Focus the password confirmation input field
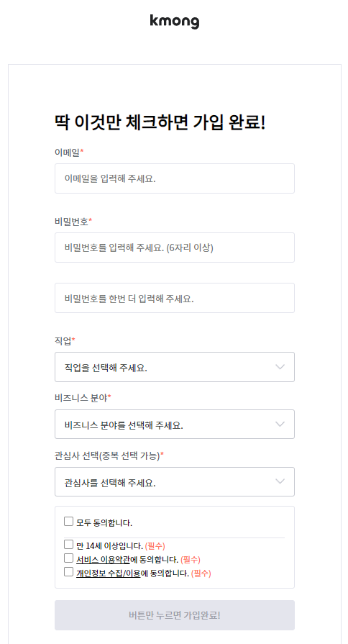This screenshot has height=644, width=348. [x=175, y=298]
